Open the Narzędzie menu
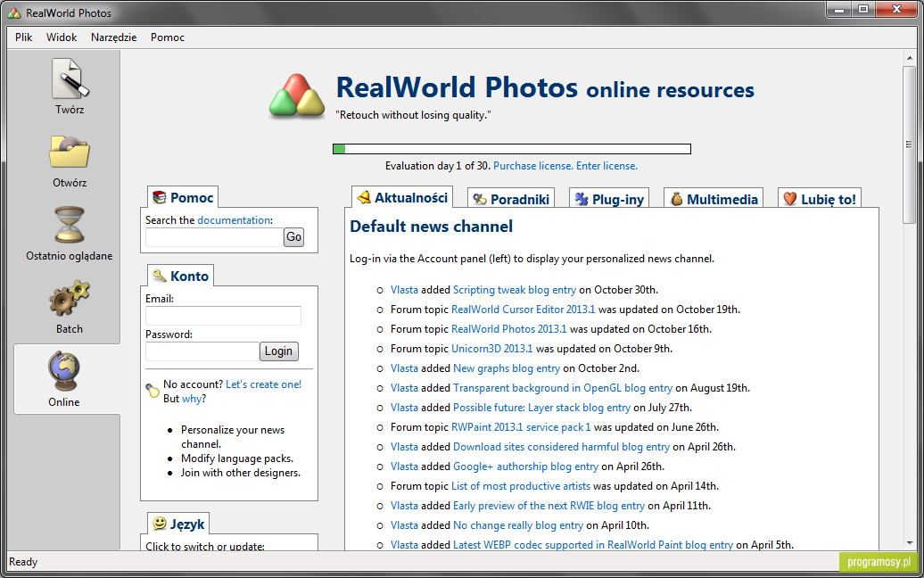This screenshot has width=924, height=578. pos(114,37)
